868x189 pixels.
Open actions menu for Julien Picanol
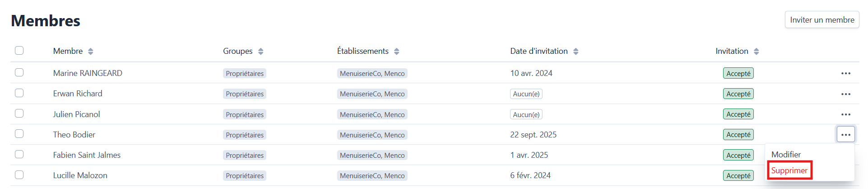[845, 114]
